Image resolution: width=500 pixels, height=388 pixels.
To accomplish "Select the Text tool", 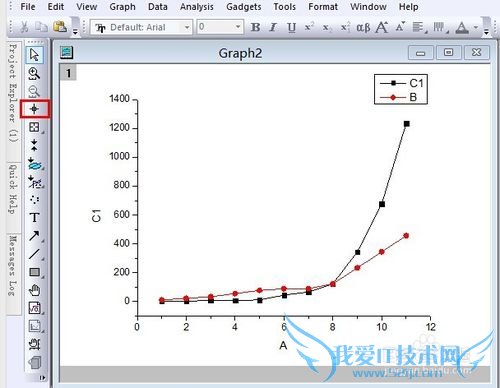I will [x=34, y=218].
